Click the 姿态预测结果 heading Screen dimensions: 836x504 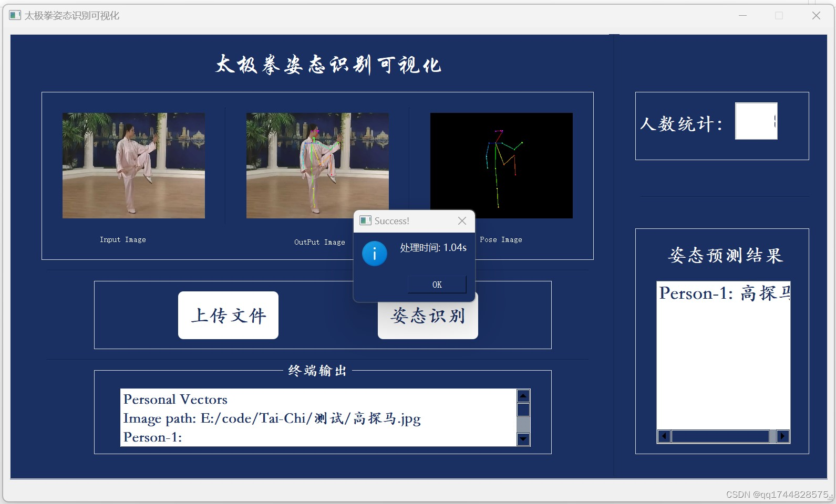coord(726,255)
